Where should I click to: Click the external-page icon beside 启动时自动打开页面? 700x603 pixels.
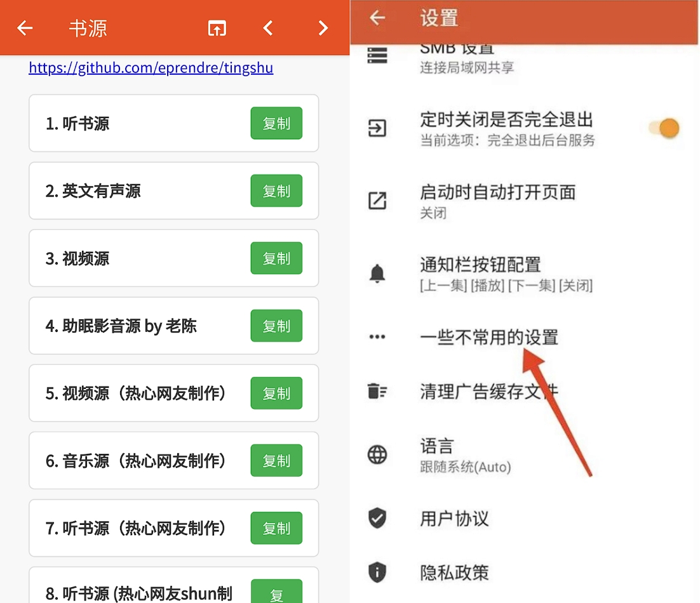[x=378, y=201]
